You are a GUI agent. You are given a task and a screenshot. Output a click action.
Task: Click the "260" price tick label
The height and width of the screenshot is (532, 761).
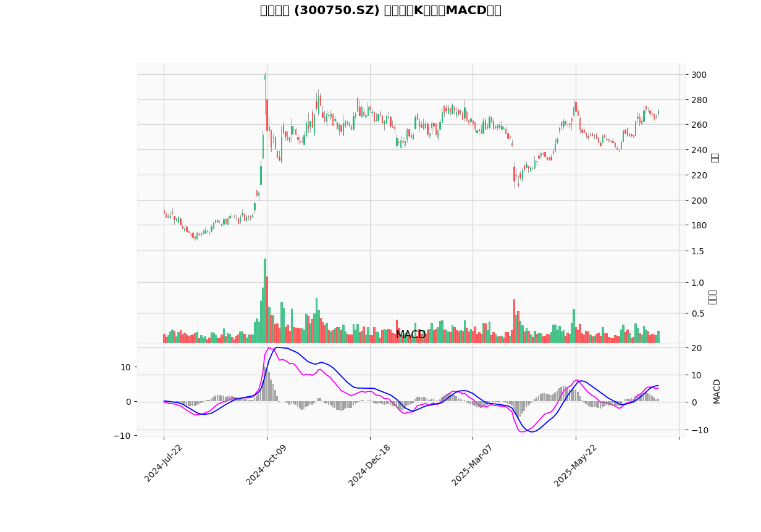coord(699,125)
